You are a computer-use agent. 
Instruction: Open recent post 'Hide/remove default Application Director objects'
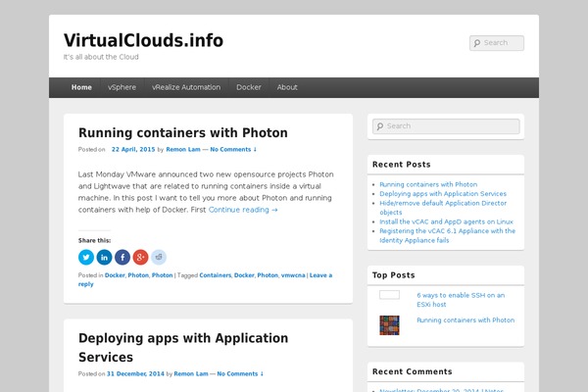pyautogui.click(x=443, y=208)
